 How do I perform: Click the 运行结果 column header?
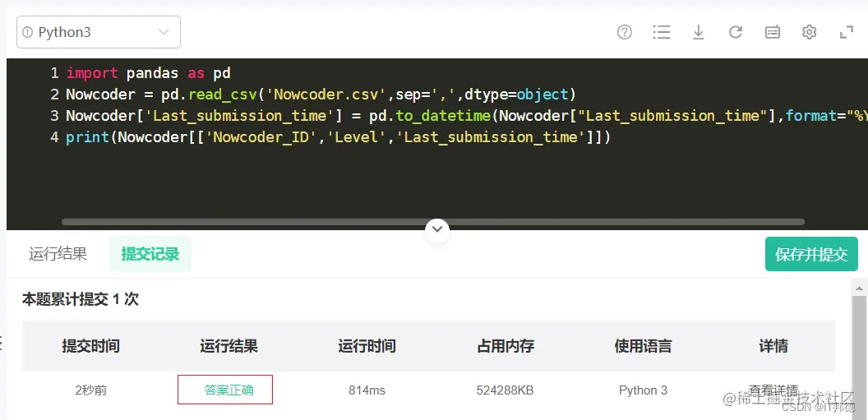(x=229, y=346)
